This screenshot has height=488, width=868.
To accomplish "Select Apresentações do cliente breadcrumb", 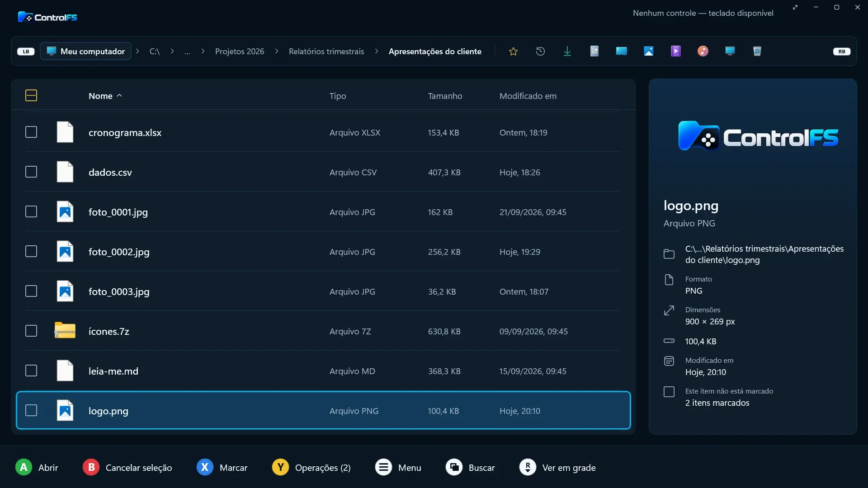I will coord(435,52).
